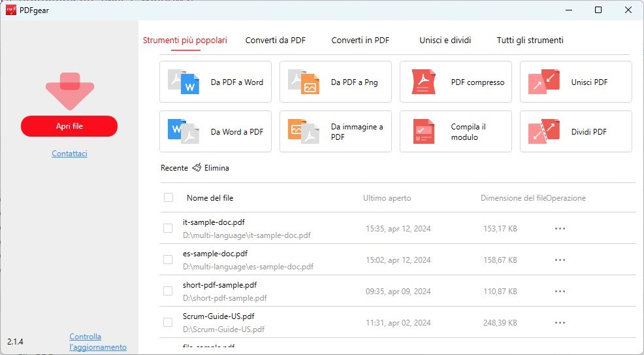Click Controlla l'aggiornamento link
This screenshot has width=644, height=355.
[98, 342]
